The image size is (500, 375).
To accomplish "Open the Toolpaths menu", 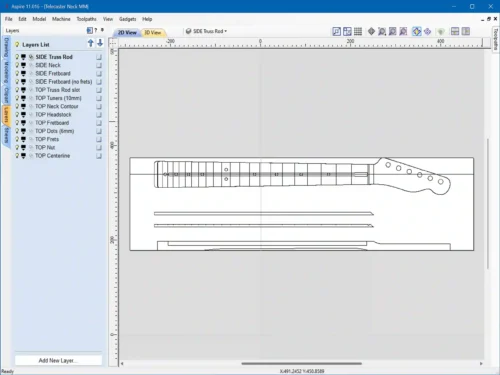I will (86, 19).
